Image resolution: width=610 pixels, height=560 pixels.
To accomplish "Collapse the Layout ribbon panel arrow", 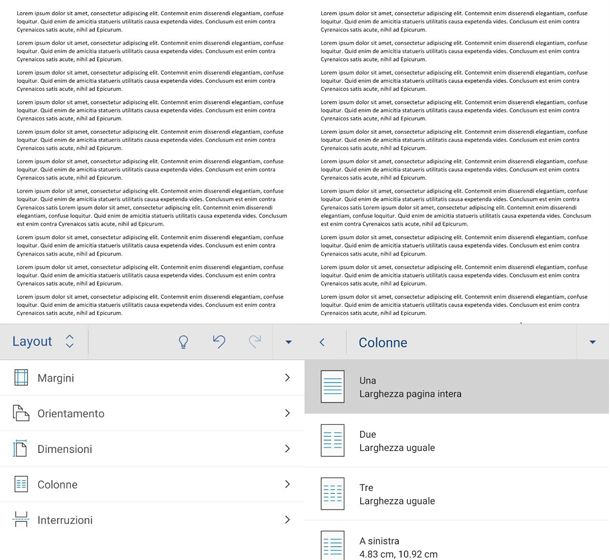I will (288, 342).
